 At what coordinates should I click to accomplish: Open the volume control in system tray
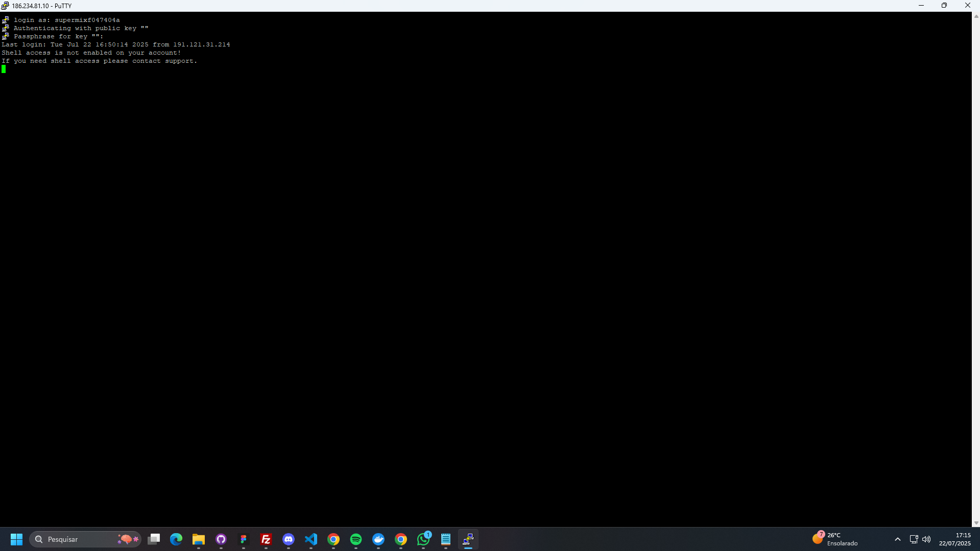(x=926, y=539)
